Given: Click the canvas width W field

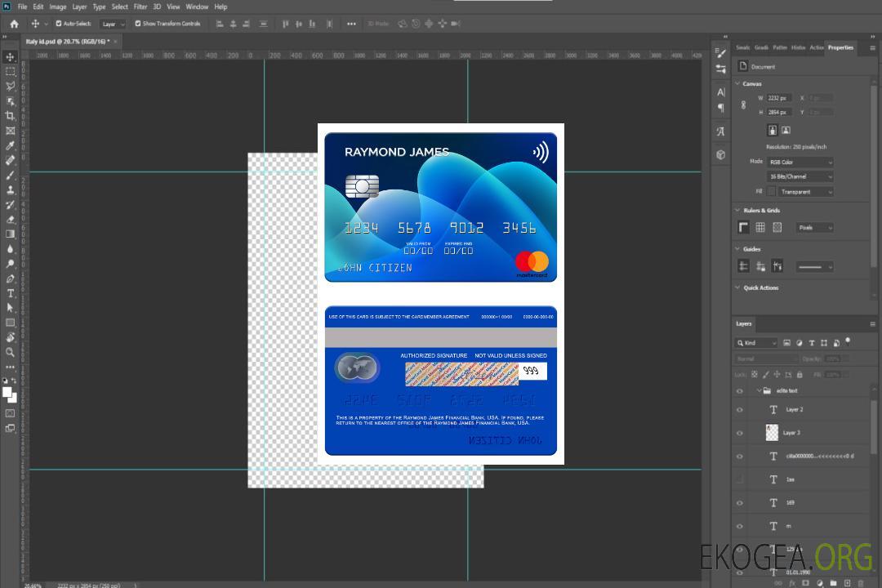Looking at the screenshot, I should pos(779,98).
